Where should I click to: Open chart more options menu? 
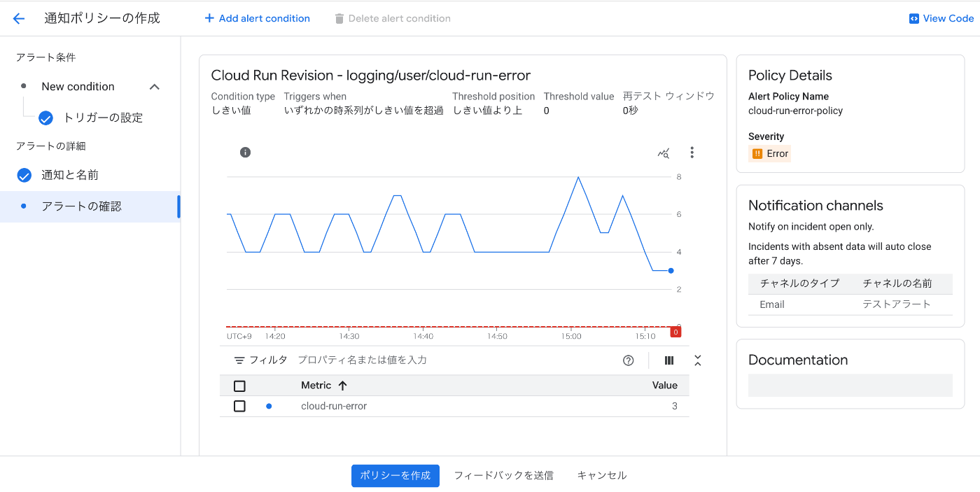click(x=692, y=153)
